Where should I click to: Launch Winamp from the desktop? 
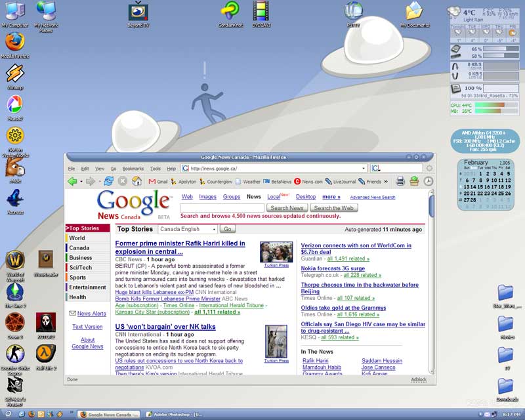tap(14, 76)
